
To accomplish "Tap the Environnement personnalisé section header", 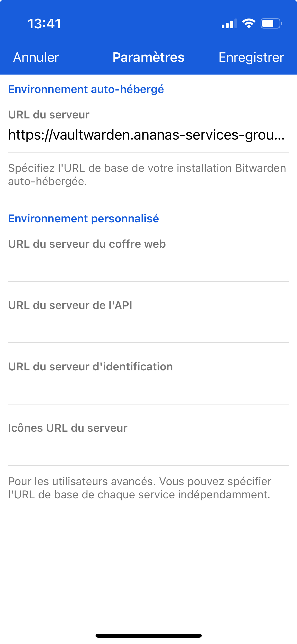I will 83,219.
